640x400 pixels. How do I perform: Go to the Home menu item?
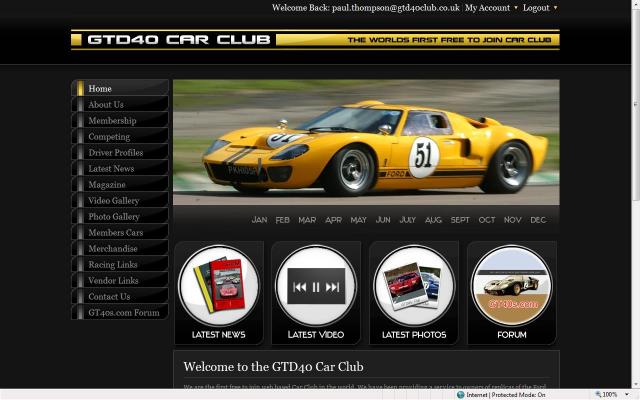(120, 88)
